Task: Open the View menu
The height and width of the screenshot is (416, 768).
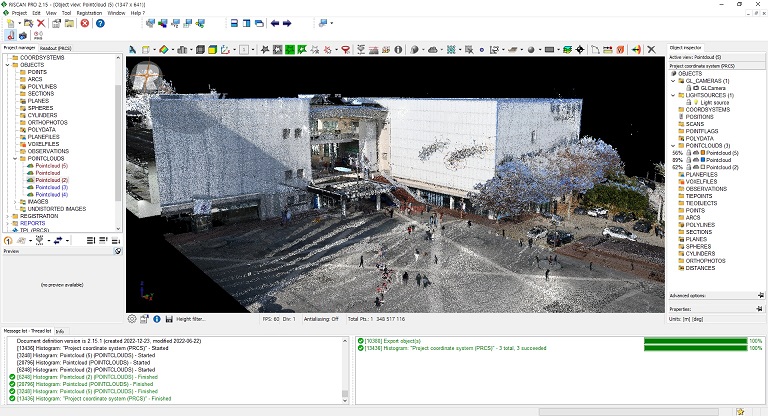Action: [51, 13]
